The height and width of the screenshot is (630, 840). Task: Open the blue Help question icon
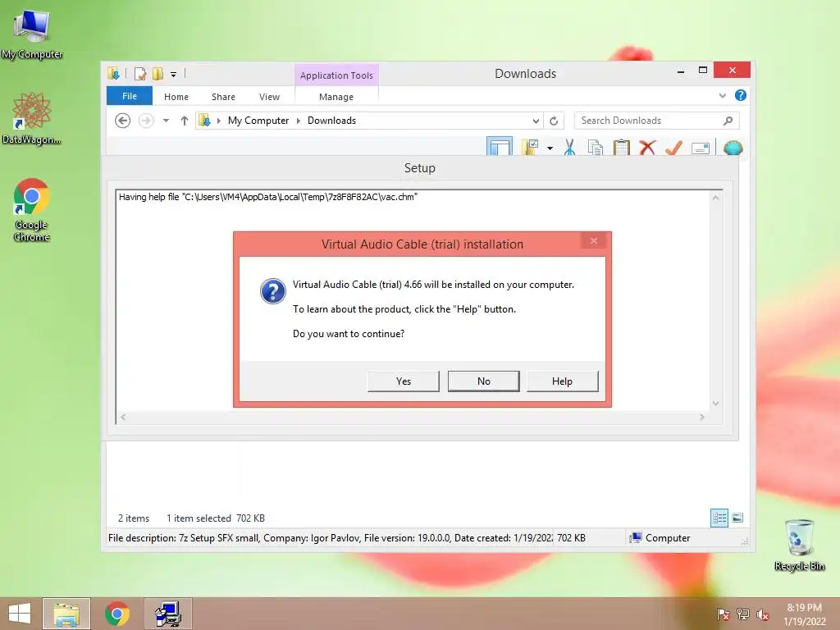(x=741, y=95)
